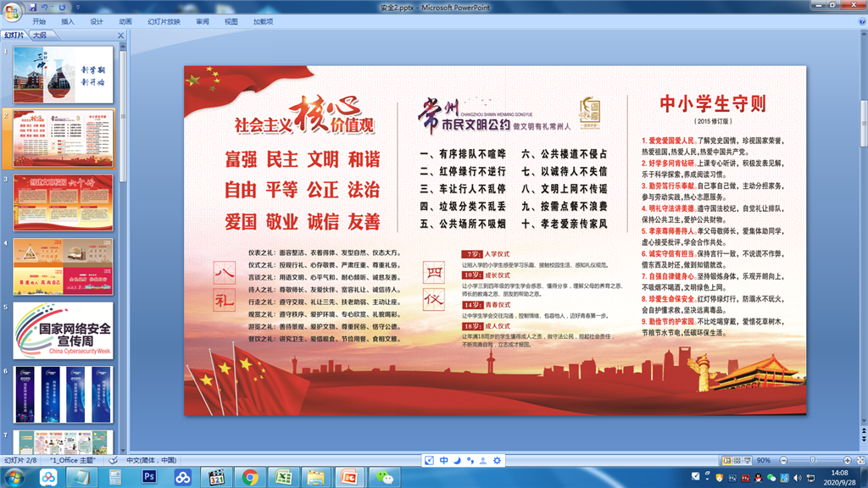Click the main editing area vertical scrollbar thumb
This screenshot has height=488, width=868.
pyautogui.click(x=864, y=124)
